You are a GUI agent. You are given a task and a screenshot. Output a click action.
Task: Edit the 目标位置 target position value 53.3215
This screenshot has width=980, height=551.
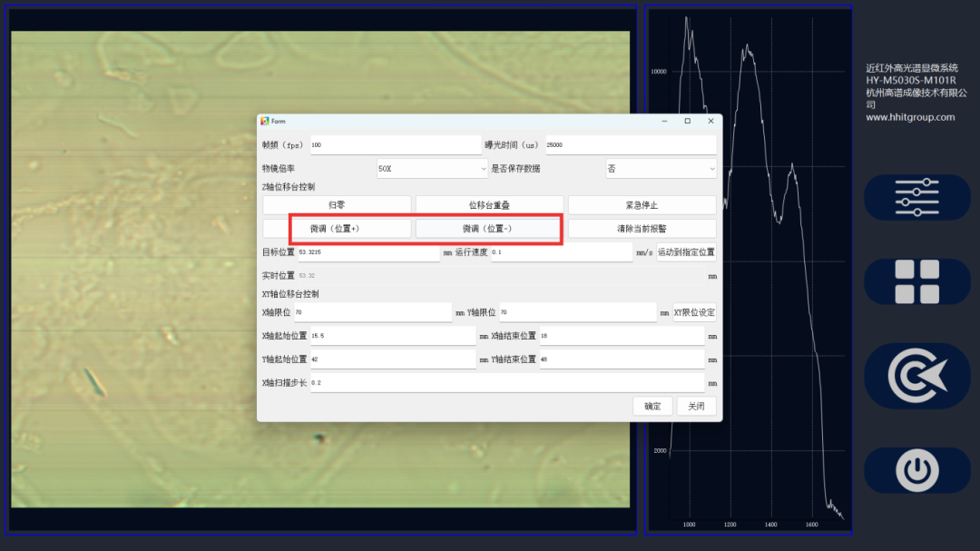tap(363, 251)
